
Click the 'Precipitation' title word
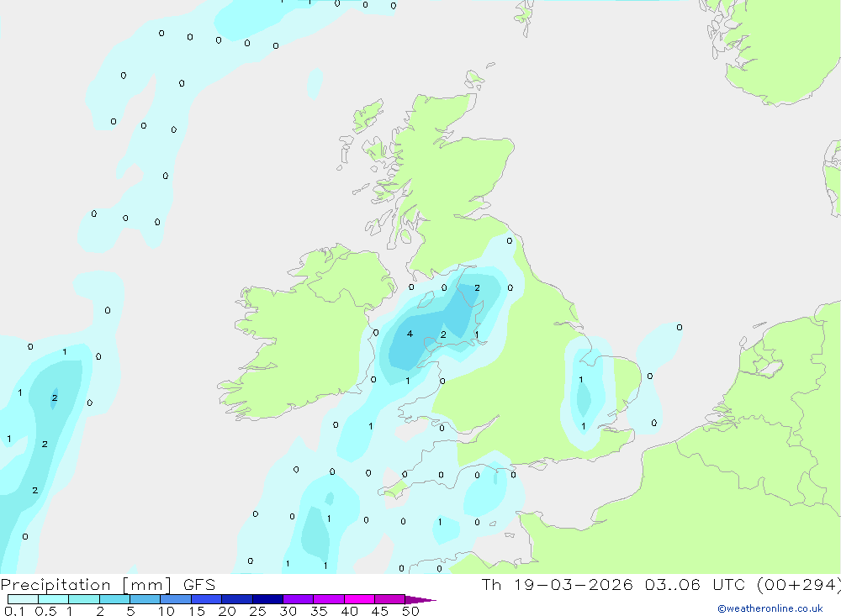click(56, 585)
